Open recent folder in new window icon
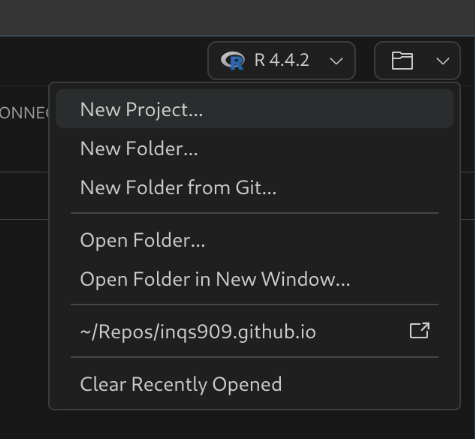This screenshot has height=439, width=475. point(420,331)
